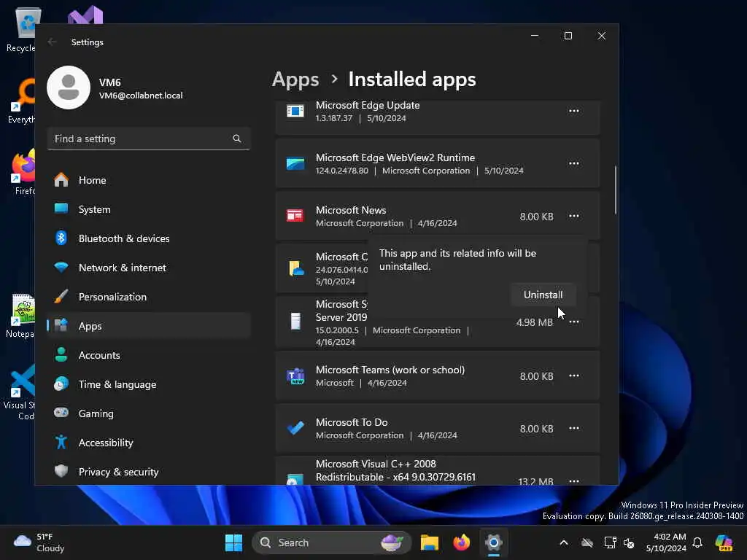Click the Microsoft Edge WebView2 Runtime title

tap(395, 157)
